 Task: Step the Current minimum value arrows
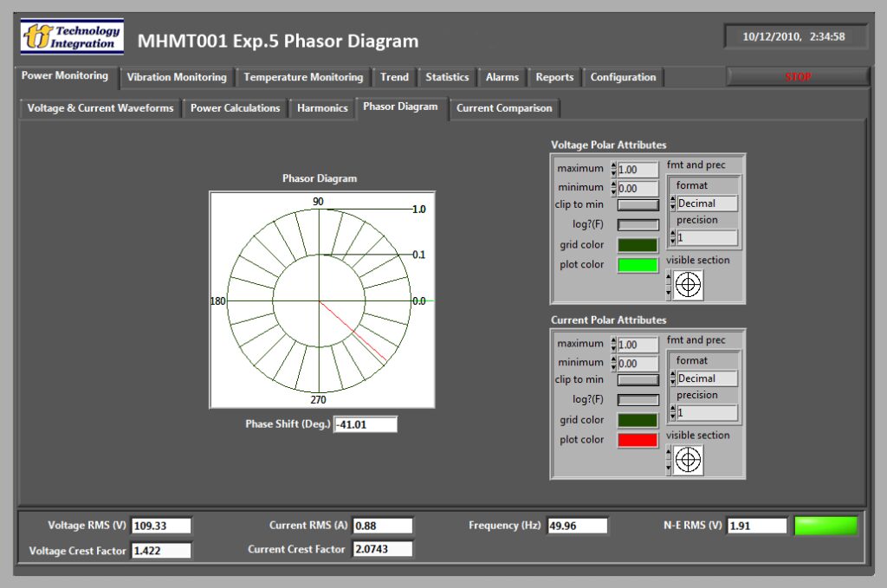[614, 364]
